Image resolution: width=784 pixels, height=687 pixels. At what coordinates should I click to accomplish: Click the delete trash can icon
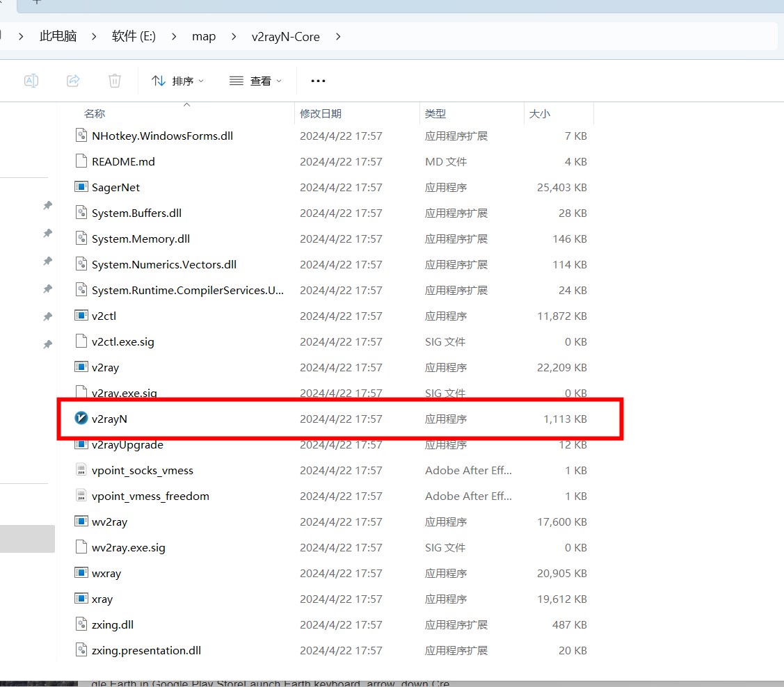[x=115, y=81]
